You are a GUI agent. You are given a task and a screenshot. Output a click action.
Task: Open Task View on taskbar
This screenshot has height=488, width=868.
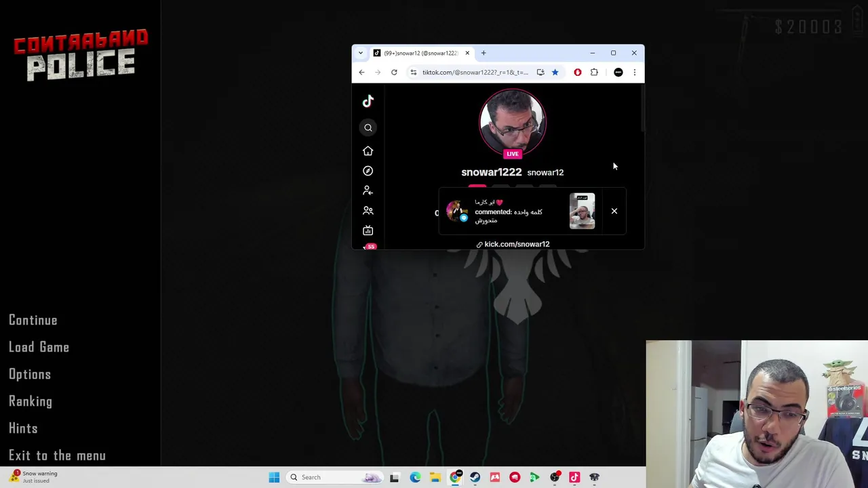395,477
